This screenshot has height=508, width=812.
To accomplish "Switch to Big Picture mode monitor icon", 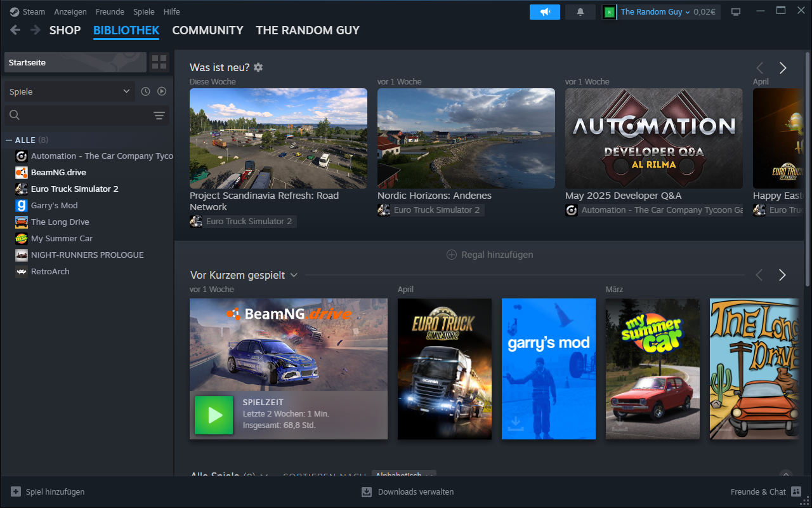I will coord(736,12).
